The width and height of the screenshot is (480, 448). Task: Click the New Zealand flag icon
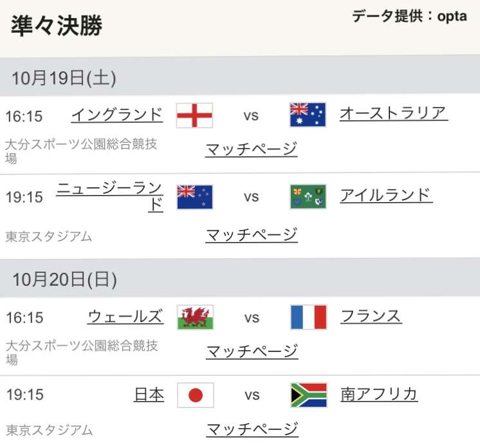(x=195, y=197)
